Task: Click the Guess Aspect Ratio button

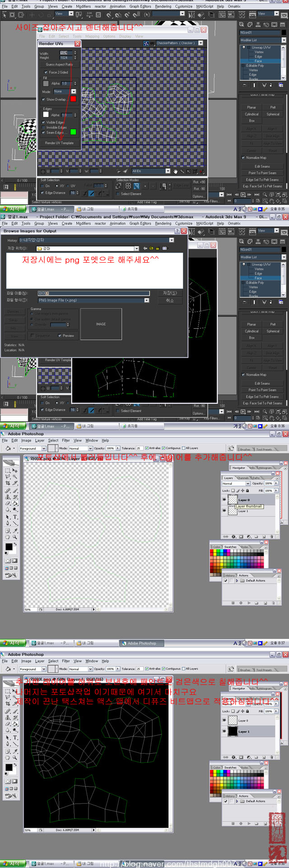Action: 59,65
